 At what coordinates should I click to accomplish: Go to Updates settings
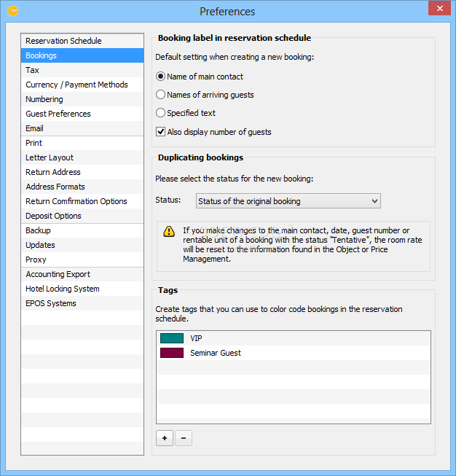tap(82, 245)
